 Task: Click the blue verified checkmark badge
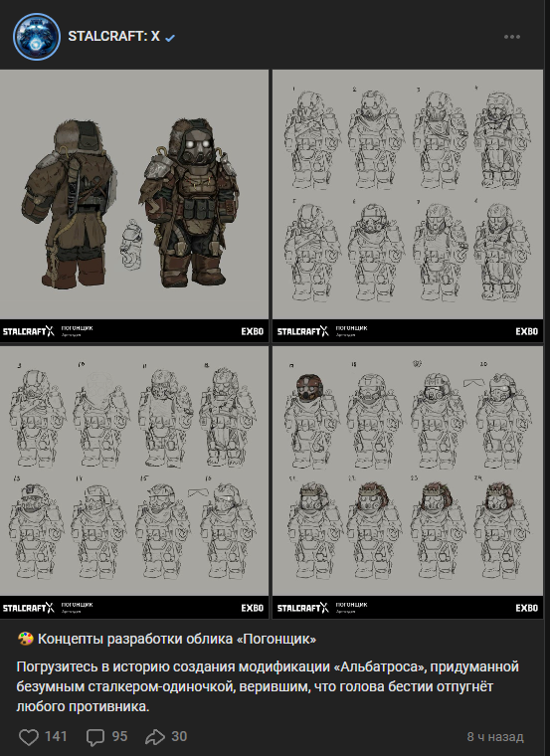pyautogui.click(x=170, y=38)
